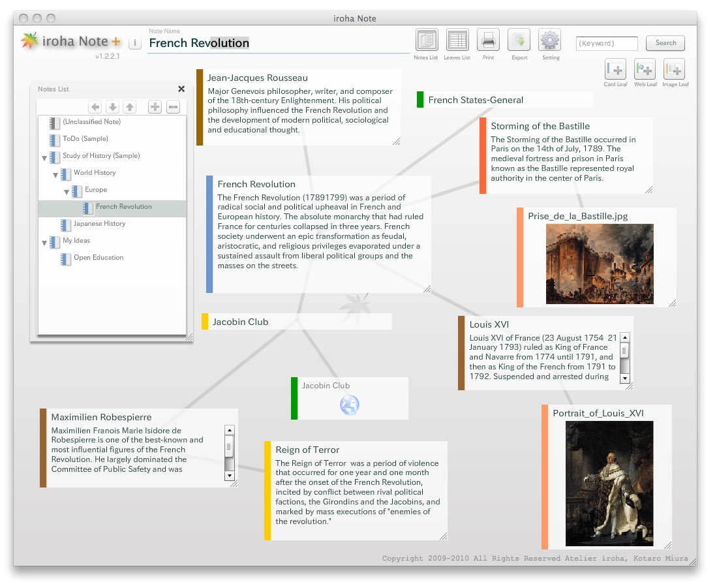The image size is (717, 588).
Task: Click the green color bar of French States-General
Action: [420, 100]
